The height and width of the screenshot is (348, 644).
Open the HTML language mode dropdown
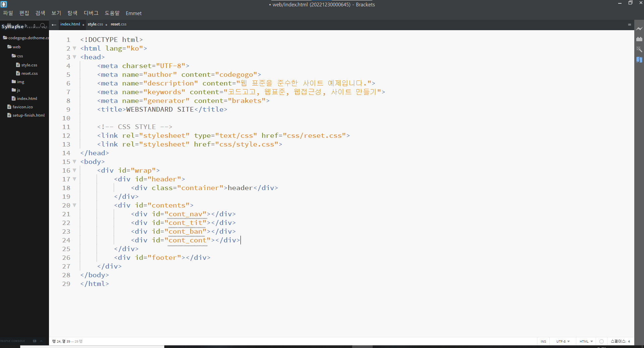point(586,341)
